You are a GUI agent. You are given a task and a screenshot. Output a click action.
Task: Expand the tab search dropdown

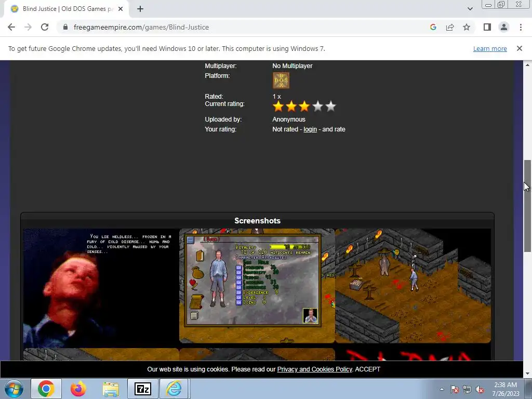pyautogui.click(x=470, y=9)
